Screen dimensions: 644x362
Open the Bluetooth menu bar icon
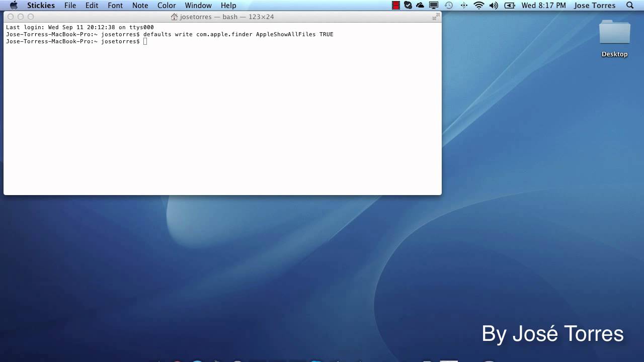[464, 6]
